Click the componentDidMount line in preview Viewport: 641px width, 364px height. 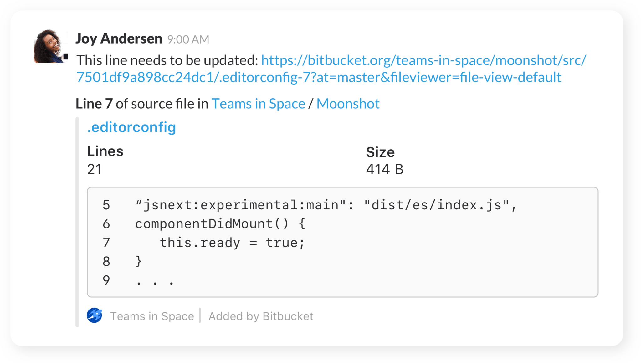[219, 223]
